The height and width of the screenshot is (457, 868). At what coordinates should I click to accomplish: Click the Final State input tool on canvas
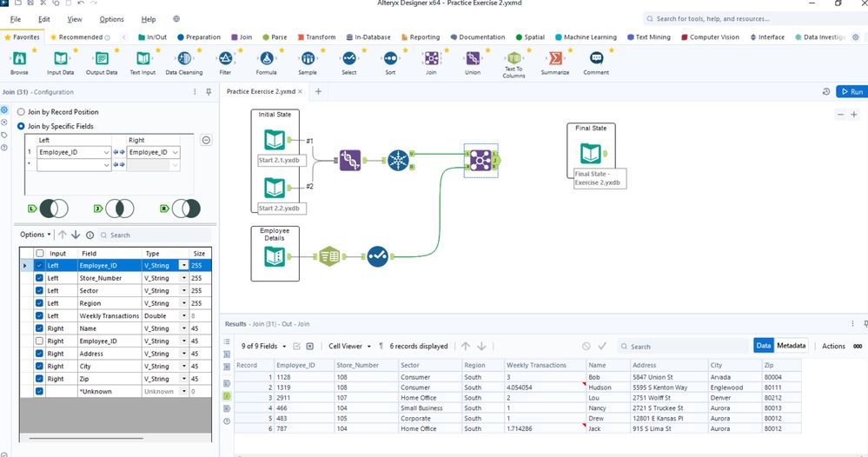(x=591, y=153)
